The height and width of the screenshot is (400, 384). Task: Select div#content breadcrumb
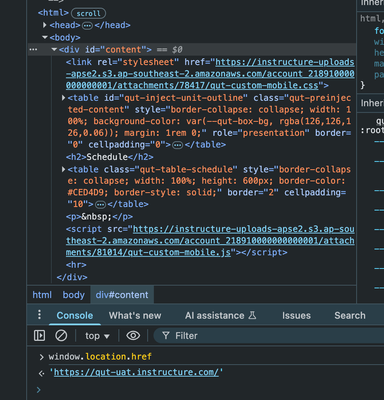[122, 295]
